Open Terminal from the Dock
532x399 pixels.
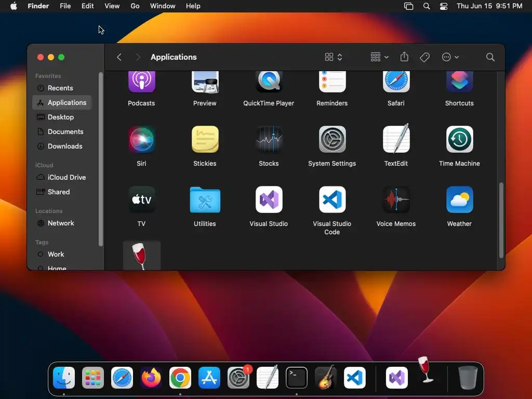297,378
